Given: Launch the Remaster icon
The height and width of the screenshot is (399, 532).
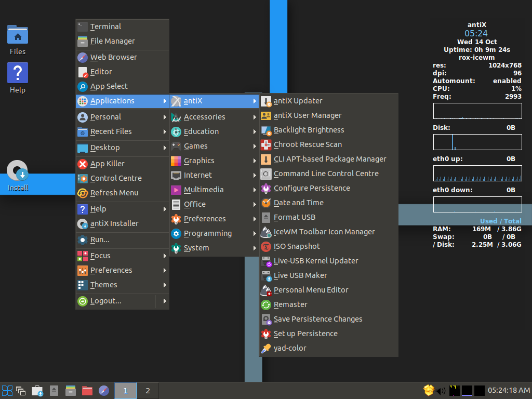Looking at the screenshot, I should (266, 304).
